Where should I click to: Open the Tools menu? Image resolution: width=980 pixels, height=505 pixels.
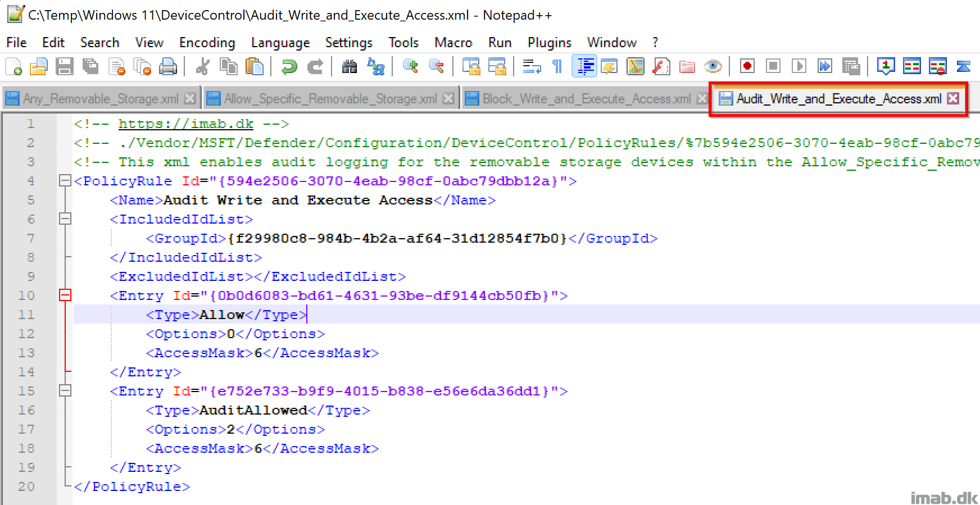click(403, 43)
